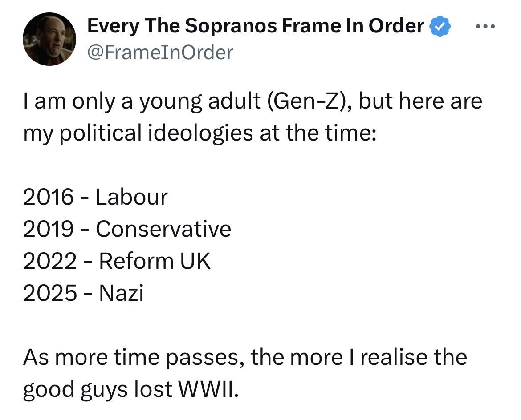
Task: Click the blue verified badge
Action: pyautogui.click(x=440, y=27)
